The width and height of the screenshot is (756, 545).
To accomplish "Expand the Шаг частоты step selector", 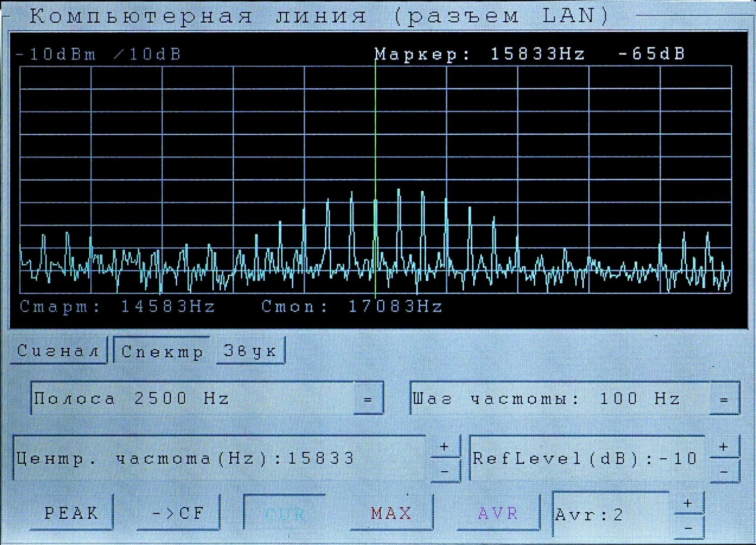I will pos(724,399).
